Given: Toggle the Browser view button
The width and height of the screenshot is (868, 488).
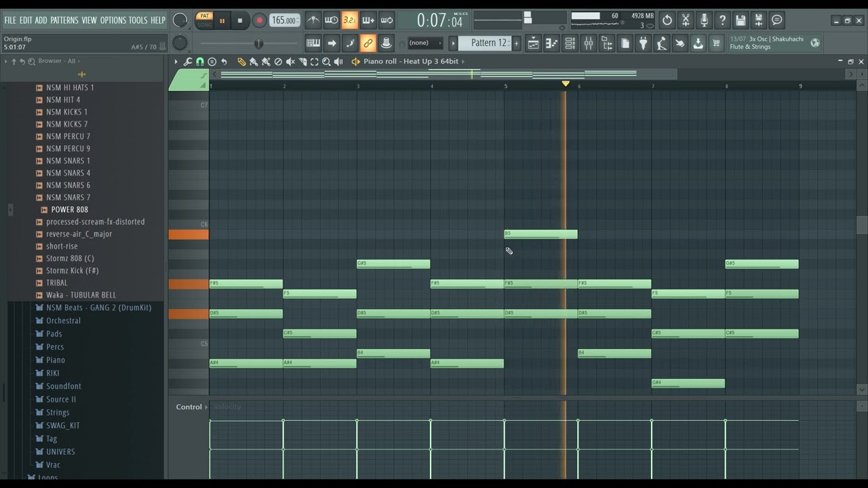Looking at the screenshot, I should tap(607, 43).
